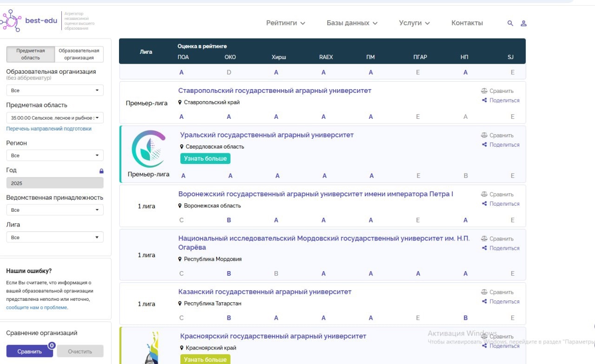The image size is (595, 364).
Task: Click location pin near Ставропольский край
Action: tap(180, 102)
